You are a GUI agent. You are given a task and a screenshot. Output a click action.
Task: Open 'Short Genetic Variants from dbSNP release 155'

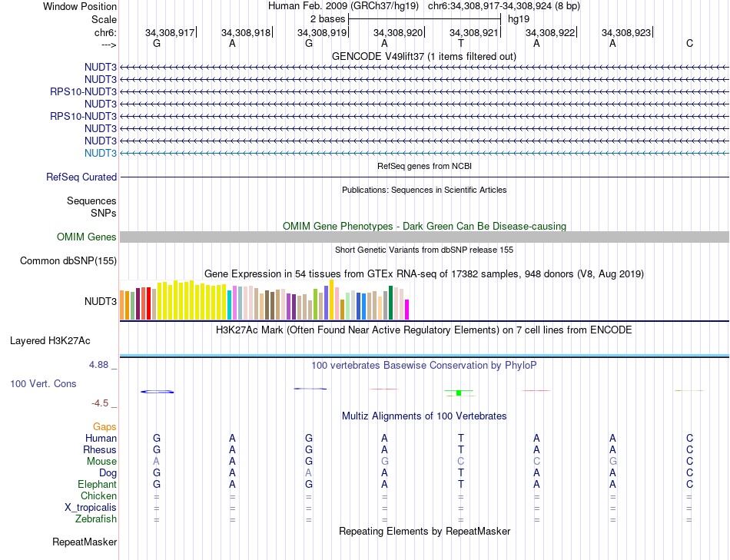(424, 250)
